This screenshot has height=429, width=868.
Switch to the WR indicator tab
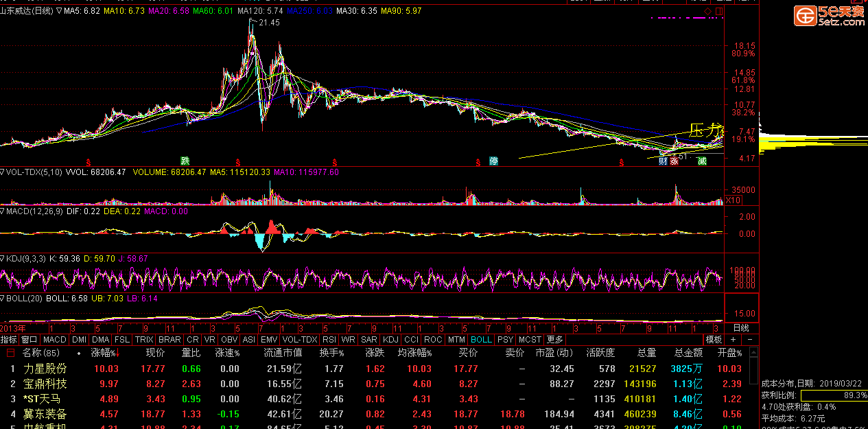coord(349,339)
